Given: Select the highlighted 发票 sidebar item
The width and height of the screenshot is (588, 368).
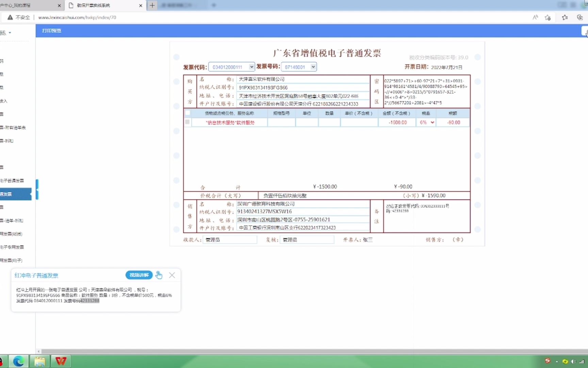Looking at the screenshot, I should tap(16, 194).
